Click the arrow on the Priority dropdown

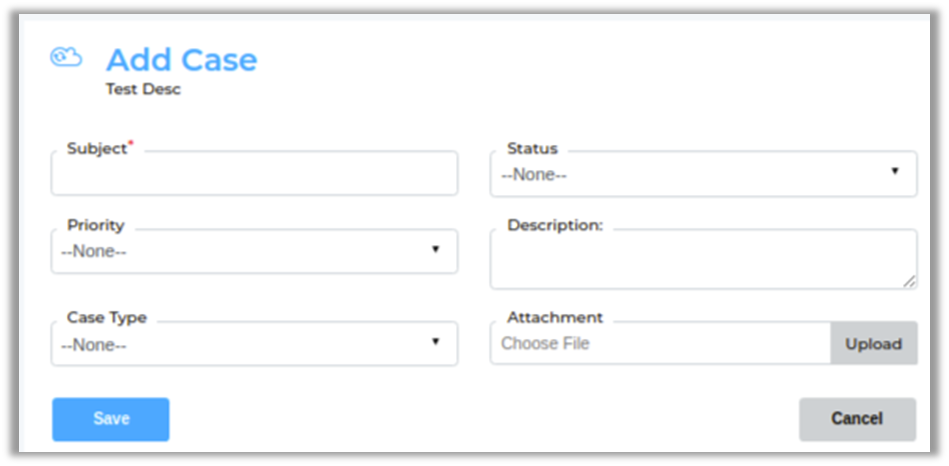click(435, 249)
